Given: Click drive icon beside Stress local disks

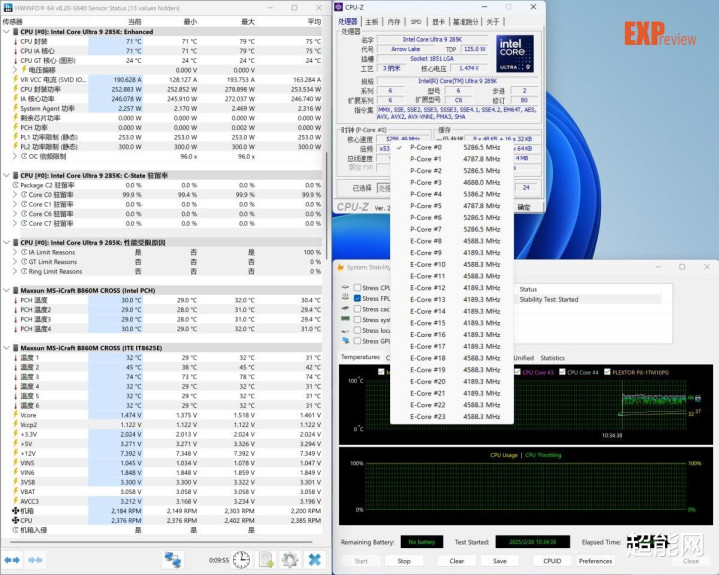Looking at the screenshot, I should pos(345,330).
